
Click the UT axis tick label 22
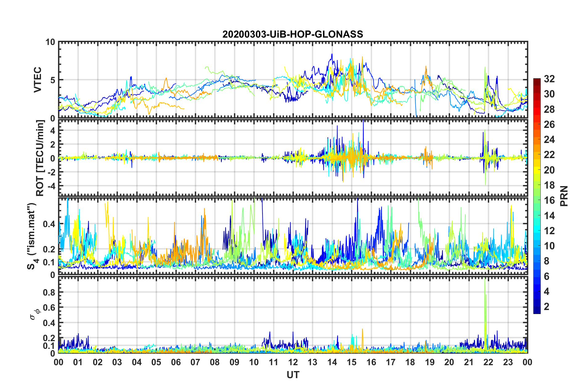pos(488,362)
